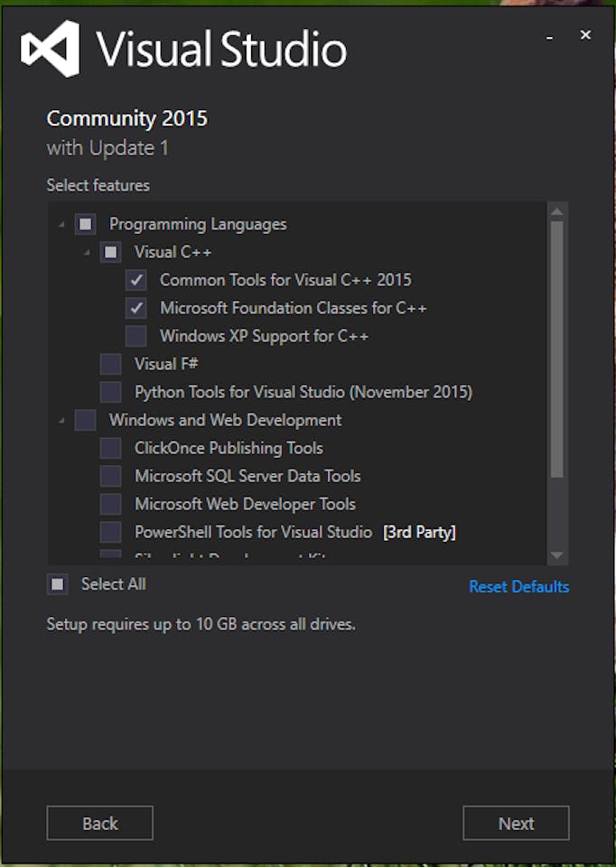
Task: Enable Microsoft SQL Server Data Tools
Action: [x=111, y=476]
